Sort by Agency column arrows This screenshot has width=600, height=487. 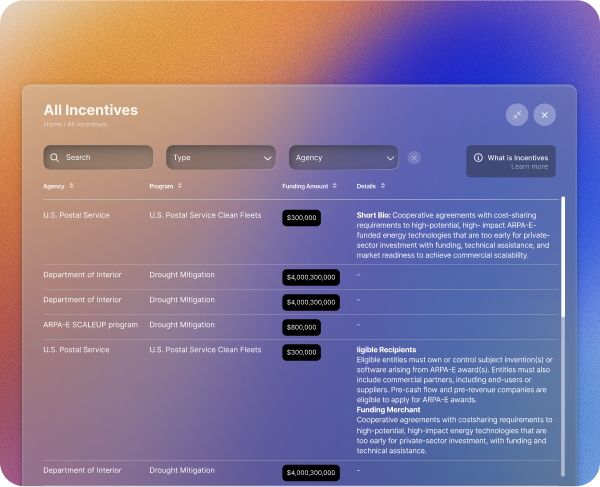pos(71,186)
